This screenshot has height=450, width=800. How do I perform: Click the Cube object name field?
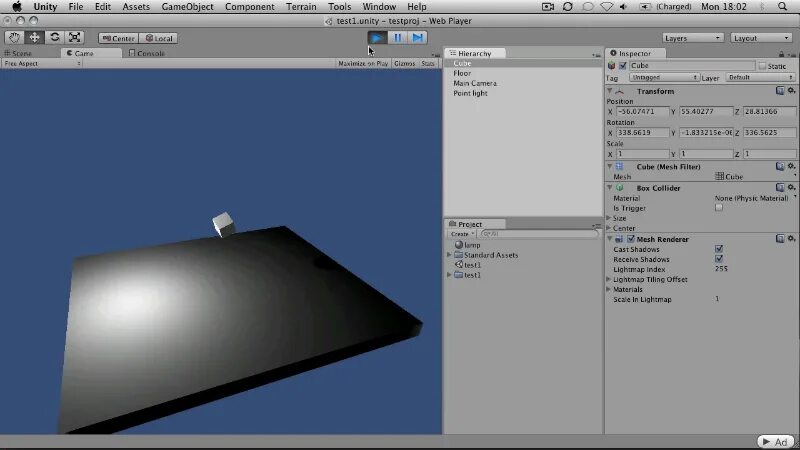pyautogui.click(x=692, y=66)
